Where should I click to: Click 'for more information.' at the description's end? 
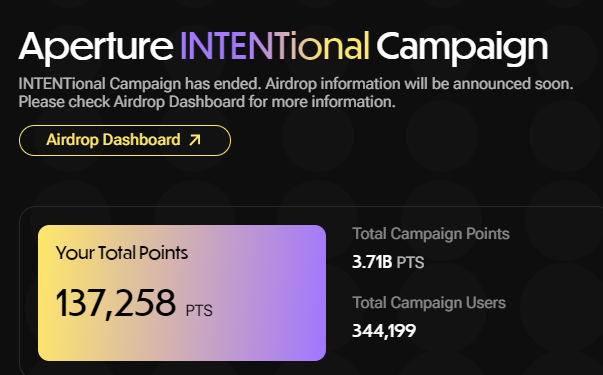tap(322, 102)
